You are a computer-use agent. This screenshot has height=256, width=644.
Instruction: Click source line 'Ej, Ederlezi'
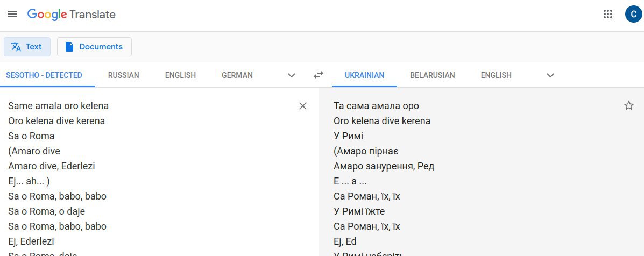31,241
